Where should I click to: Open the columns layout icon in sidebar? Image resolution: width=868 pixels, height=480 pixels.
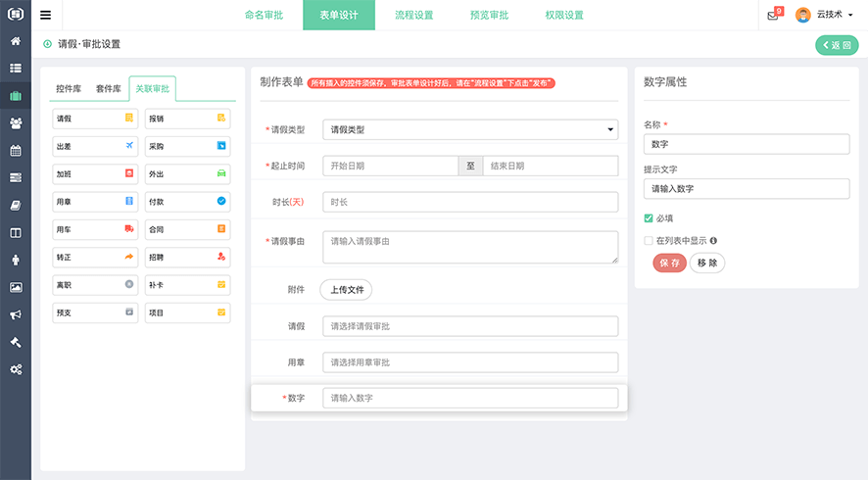16,233
